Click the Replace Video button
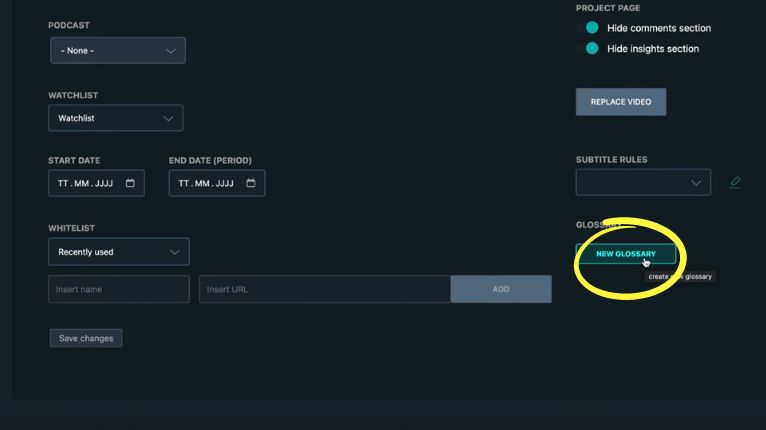 click(x=621, y=102)
